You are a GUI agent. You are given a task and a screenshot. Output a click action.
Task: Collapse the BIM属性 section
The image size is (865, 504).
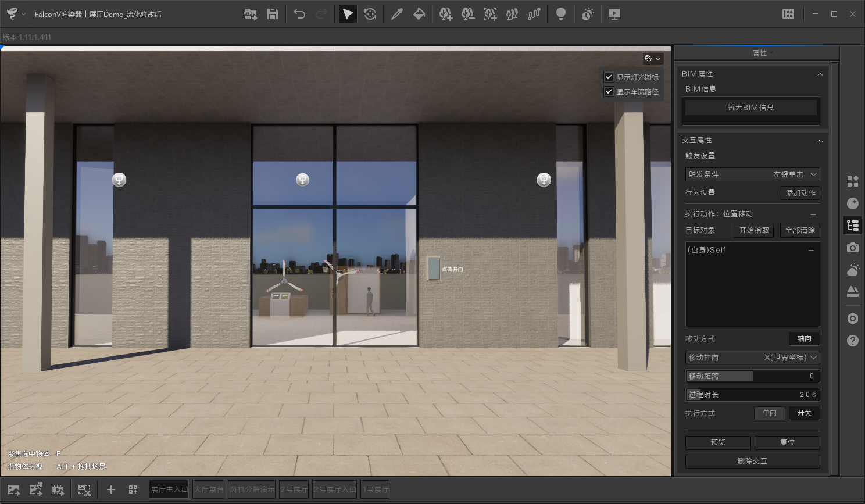pos(820,74)
